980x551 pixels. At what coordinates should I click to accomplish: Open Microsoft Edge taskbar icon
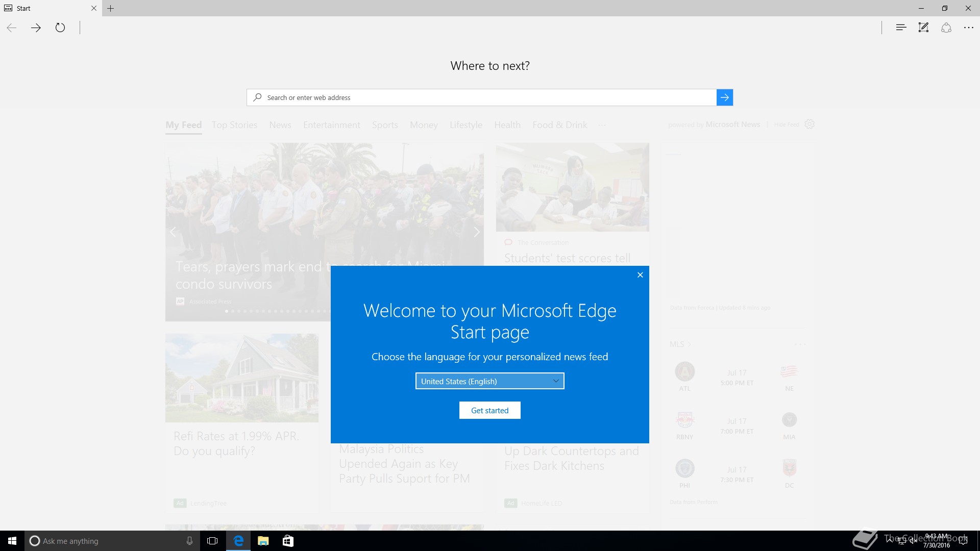(x=238, y=541)
